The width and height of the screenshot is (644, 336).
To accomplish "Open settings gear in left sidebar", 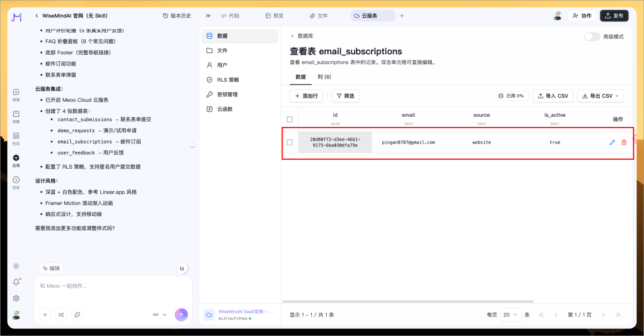I will [16, 298].
